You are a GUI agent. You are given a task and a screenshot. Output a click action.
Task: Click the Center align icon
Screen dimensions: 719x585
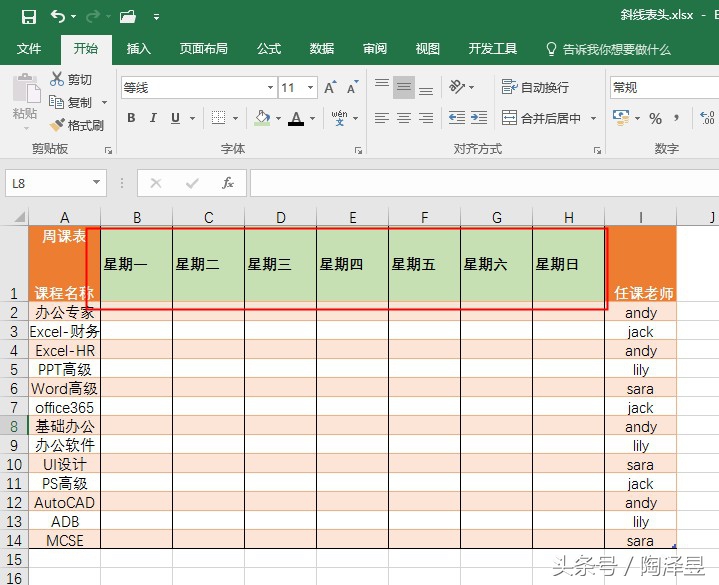tap(404, 118)
